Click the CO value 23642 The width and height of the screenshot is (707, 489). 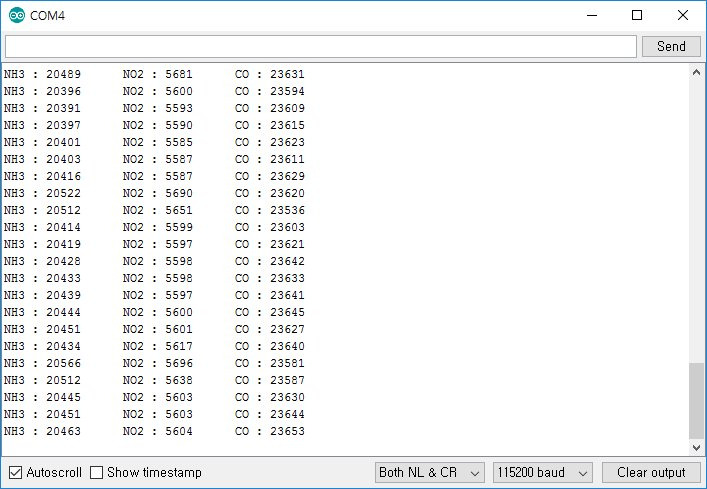pyautogui.click(x=288, y=261)
